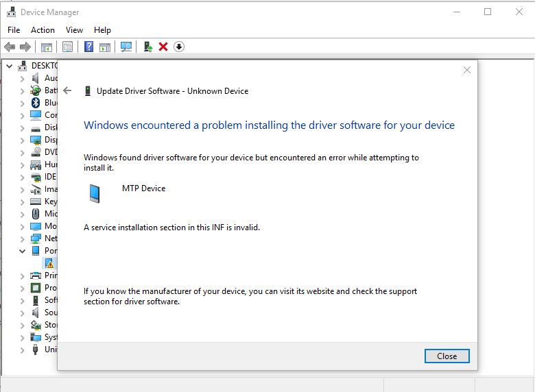Select the Human Interface Devices tree item
535x392 pixels.
51,164
